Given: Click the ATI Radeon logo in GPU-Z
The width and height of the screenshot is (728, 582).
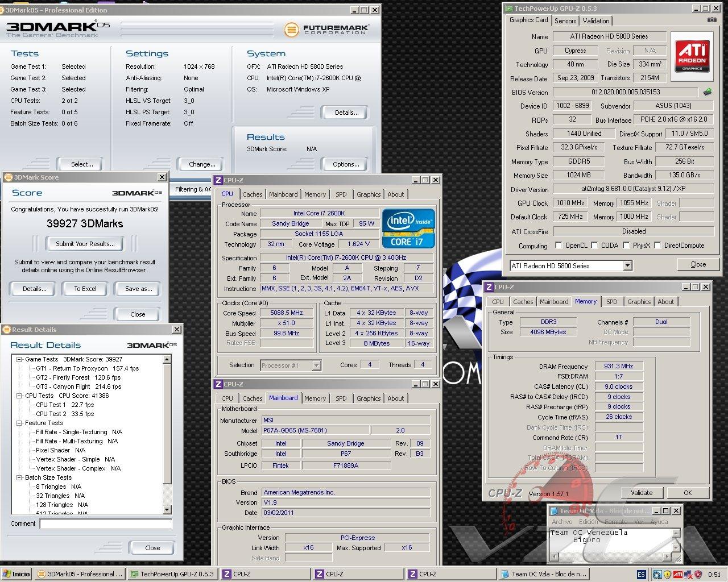Looking at the screenshot, I should click(692, 55).
